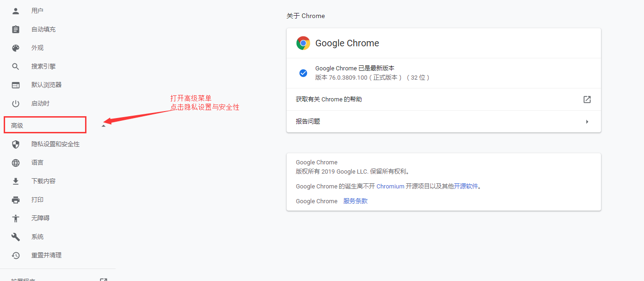Screen dimensions: 644x281
Task: Click the 语言 globe icon
Action: [x=16, y=162]
